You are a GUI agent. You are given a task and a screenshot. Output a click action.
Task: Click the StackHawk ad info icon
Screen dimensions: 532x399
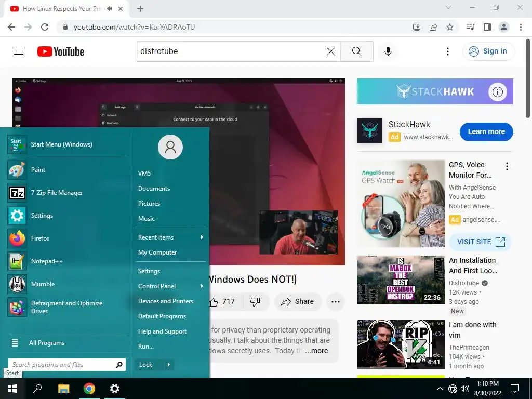tap(497, 91)
